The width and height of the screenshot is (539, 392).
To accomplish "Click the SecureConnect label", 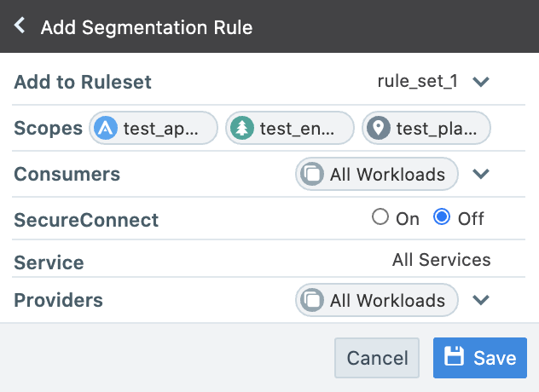I will click(x=86, y=220).
